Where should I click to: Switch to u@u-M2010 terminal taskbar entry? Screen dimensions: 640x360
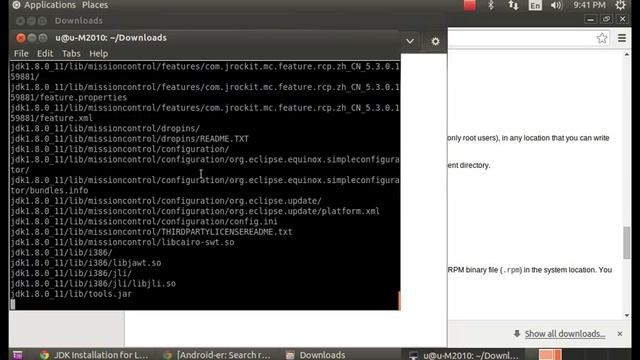pos(463,355)
